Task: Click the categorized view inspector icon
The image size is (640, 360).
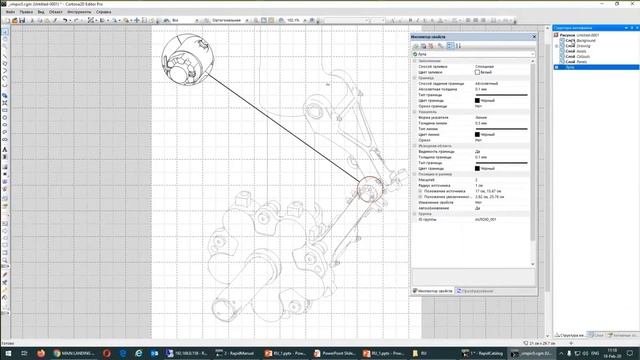Action: click(450, 46)
